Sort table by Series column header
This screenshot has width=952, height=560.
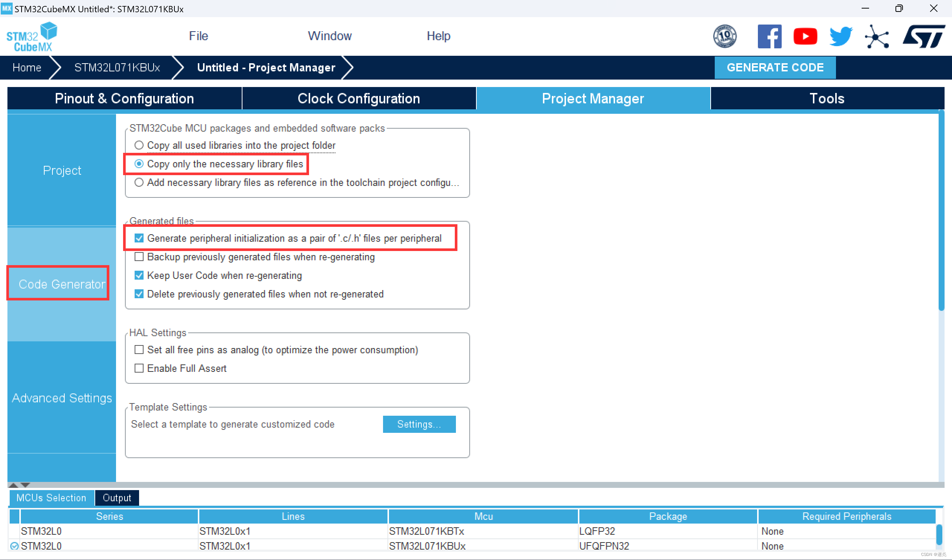109,516
